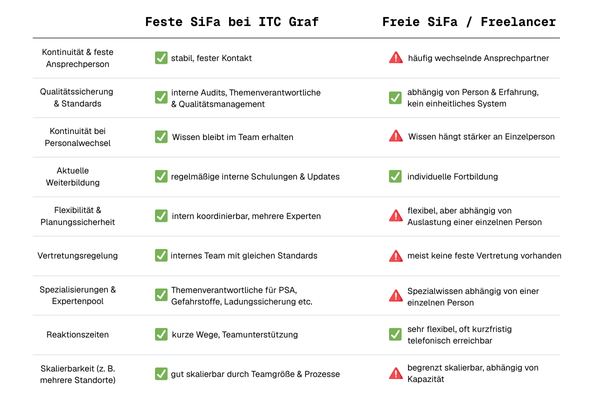Click warning icon next to "Spezialwissen abhängig"
Image resolution: width=600 pixels, height=400 pixels.
pyautogui.click(x=396, y=294)
